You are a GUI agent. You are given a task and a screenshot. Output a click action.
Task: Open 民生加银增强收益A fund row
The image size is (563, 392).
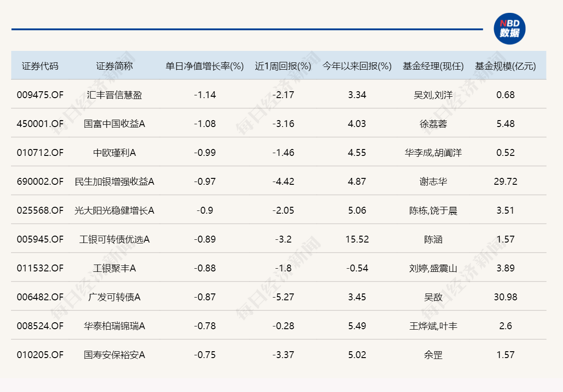(x=114, y=182)
